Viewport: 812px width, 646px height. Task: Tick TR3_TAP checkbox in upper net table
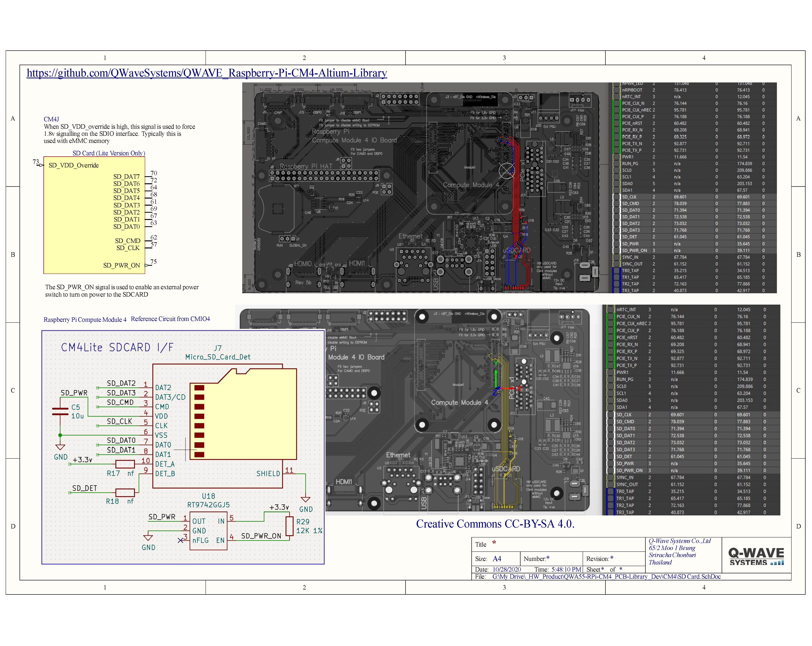click(616, 290)
